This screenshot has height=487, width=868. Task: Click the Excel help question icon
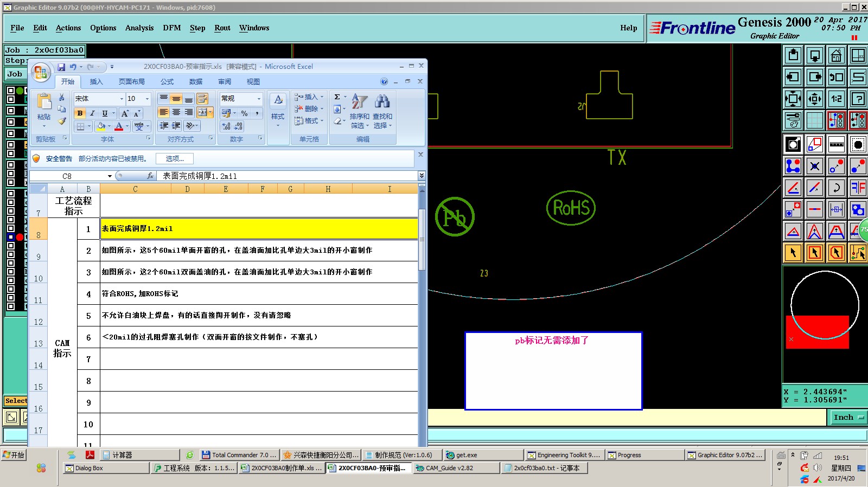pyautogui.click(x=384, y=81)
